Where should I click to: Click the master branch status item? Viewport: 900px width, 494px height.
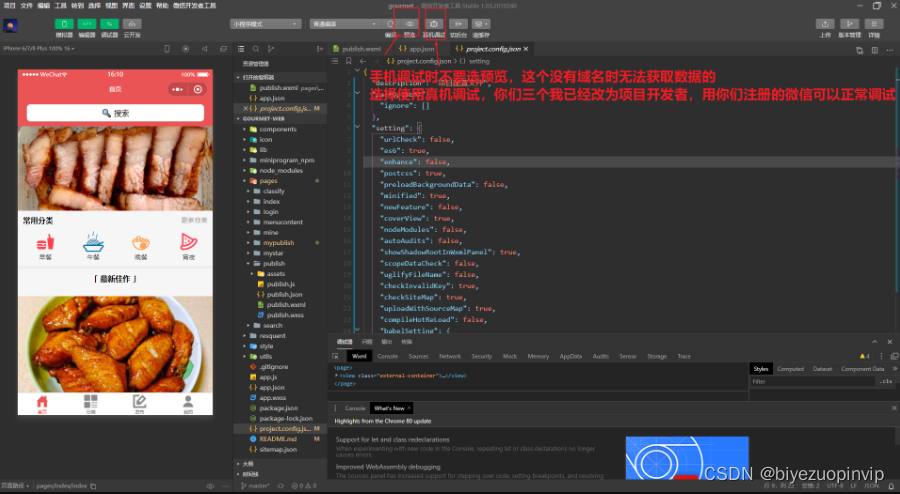[x=255, y=486]
